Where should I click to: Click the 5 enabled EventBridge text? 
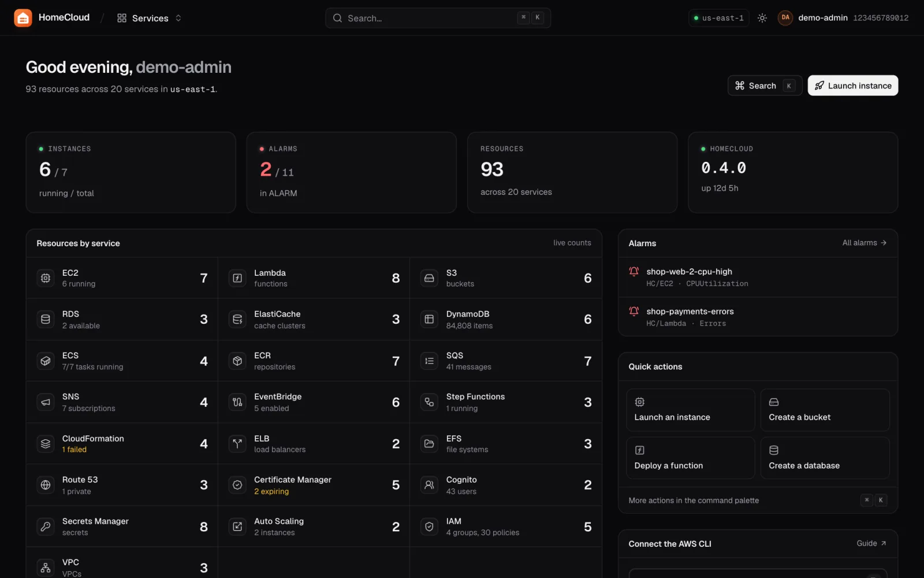pyautogui.click(x=271, y=409)
